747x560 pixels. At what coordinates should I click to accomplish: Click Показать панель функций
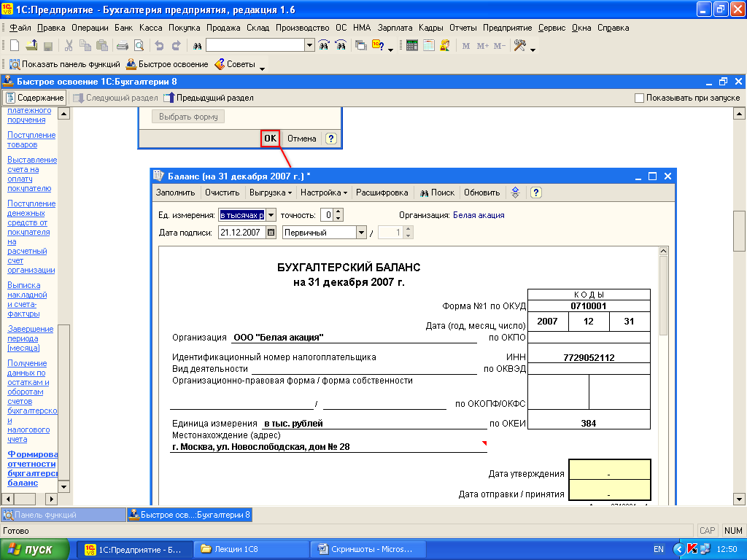65,64
